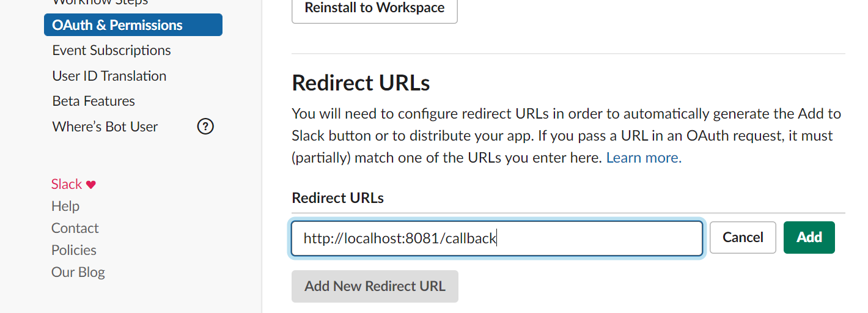
Task: Go to Event Subscriptions in the sidebar
Action: 111,50
